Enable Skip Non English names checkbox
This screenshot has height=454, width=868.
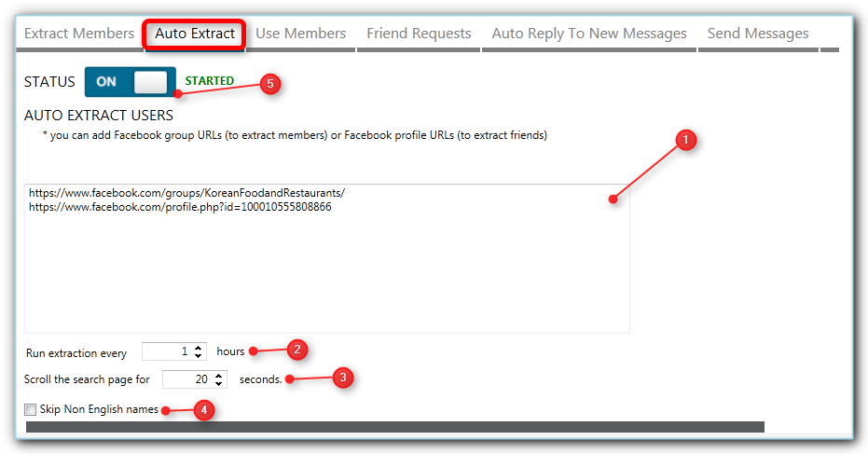pyautogui.click(x=31, y=409)
